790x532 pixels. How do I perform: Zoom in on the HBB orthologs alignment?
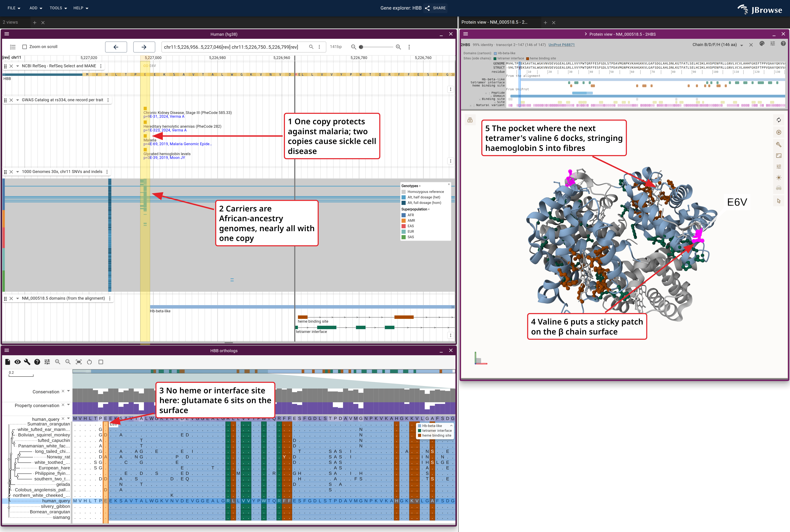[58, 362]
